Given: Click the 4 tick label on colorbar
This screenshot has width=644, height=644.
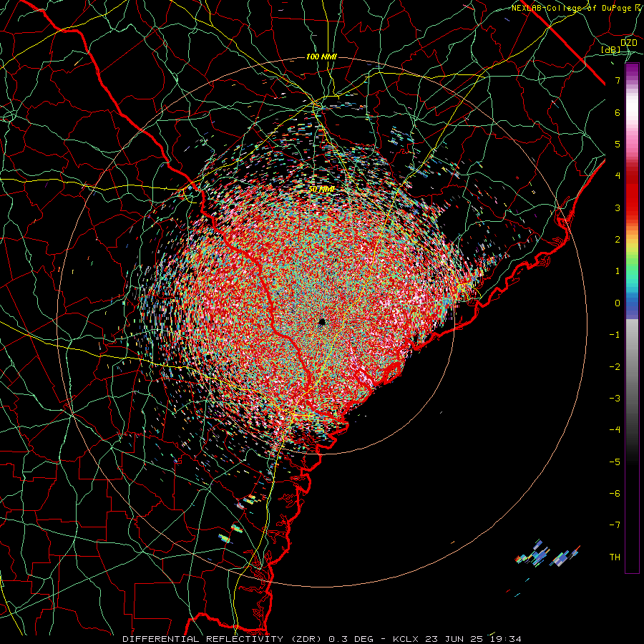Looking at the screenshot, I should click(618, 176).
